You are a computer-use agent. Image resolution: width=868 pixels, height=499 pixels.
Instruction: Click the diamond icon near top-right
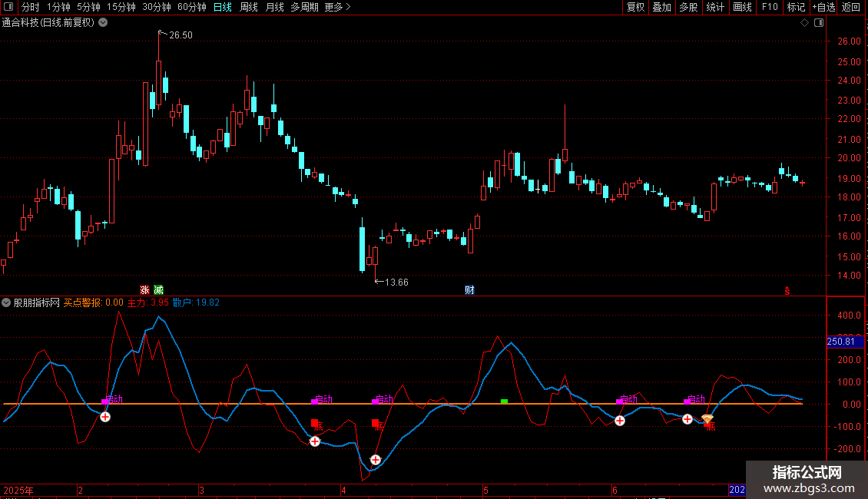click(x=804, y=23)
